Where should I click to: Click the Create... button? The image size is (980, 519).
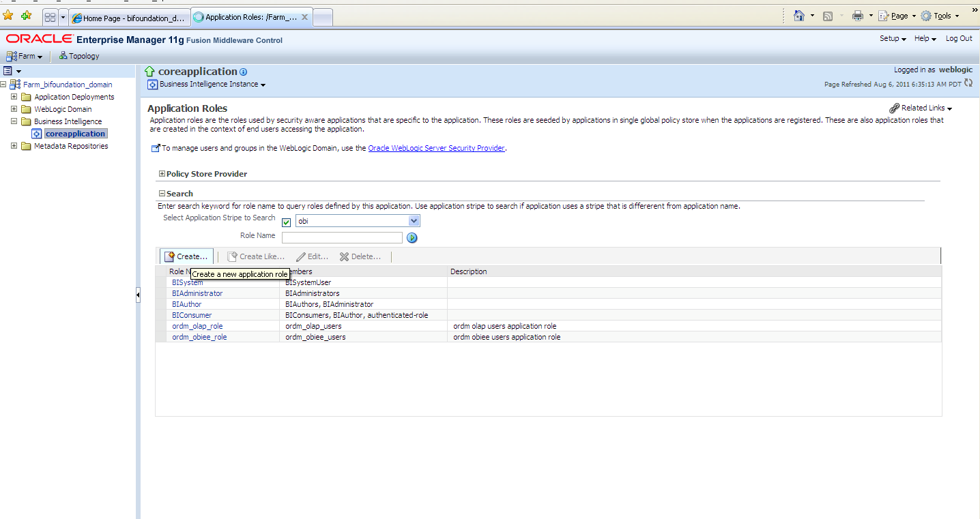pyautogui.click(x=186, y=256)
